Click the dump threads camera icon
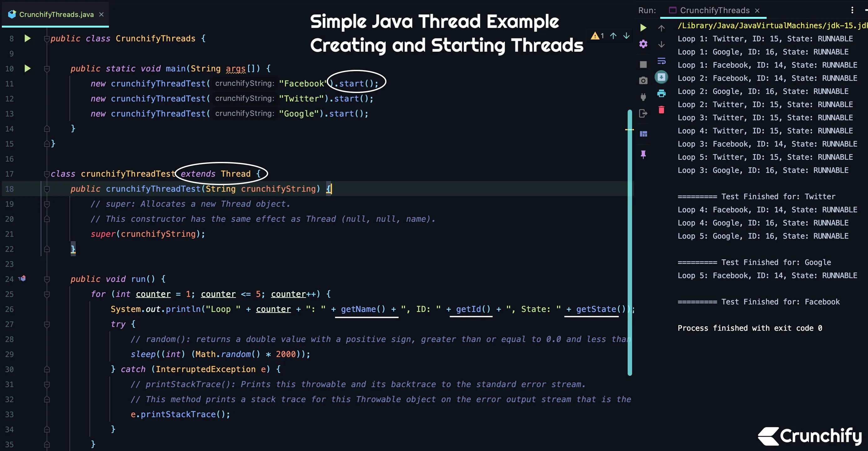Screen dimensions: 868x451 click(x=643, y=80)
